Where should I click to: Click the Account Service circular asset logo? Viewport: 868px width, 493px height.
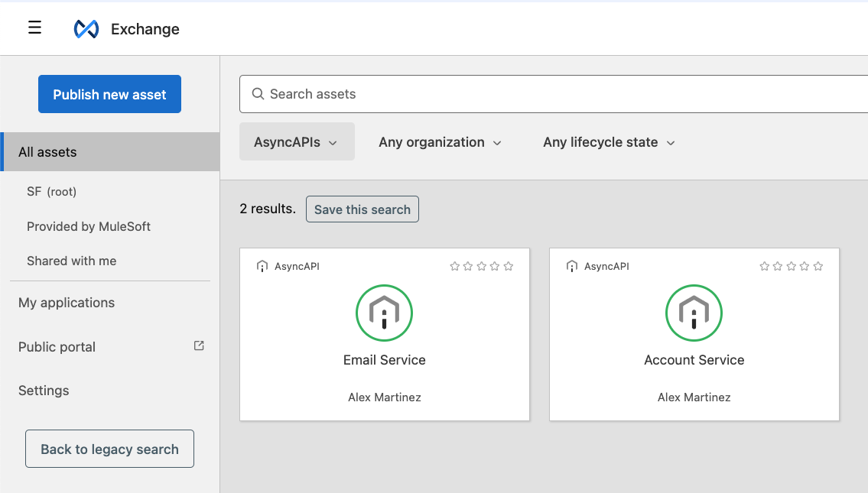(694, 313)
